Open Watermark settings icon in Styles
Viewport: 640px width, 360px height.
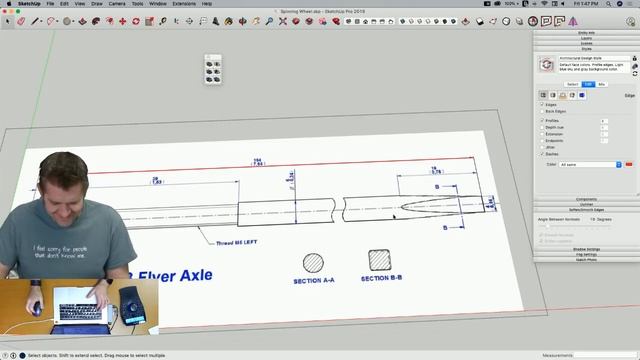pos(572,95)
